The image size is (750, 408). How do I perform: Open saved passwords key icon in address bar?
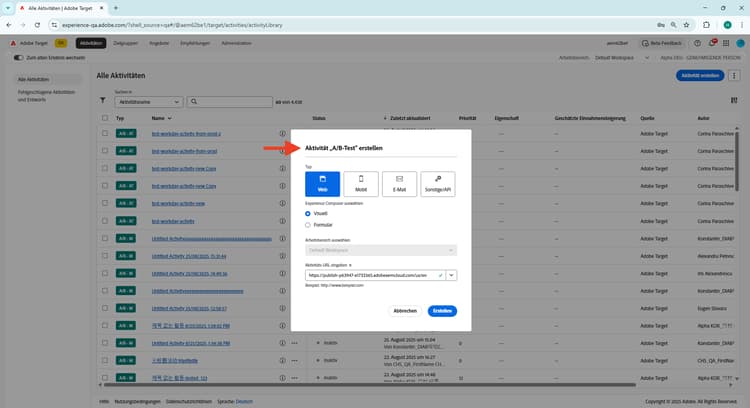click(x=661, y=25)
